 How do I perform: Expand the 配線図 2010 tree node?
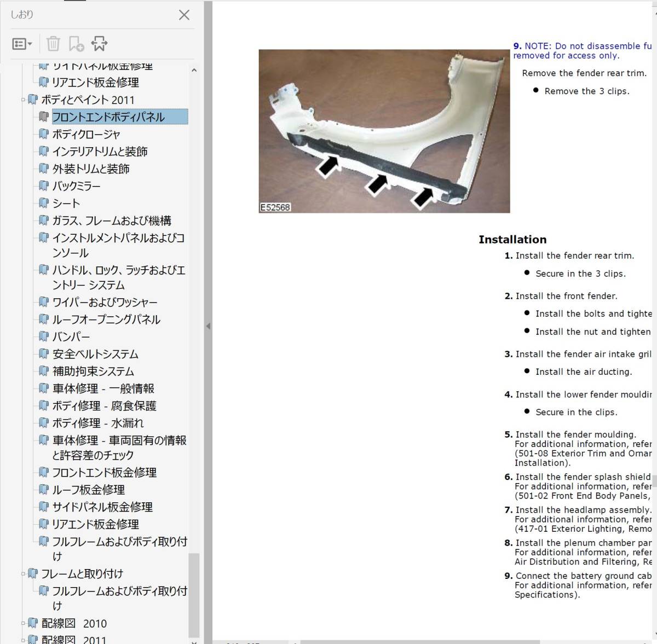coord(23,623)
